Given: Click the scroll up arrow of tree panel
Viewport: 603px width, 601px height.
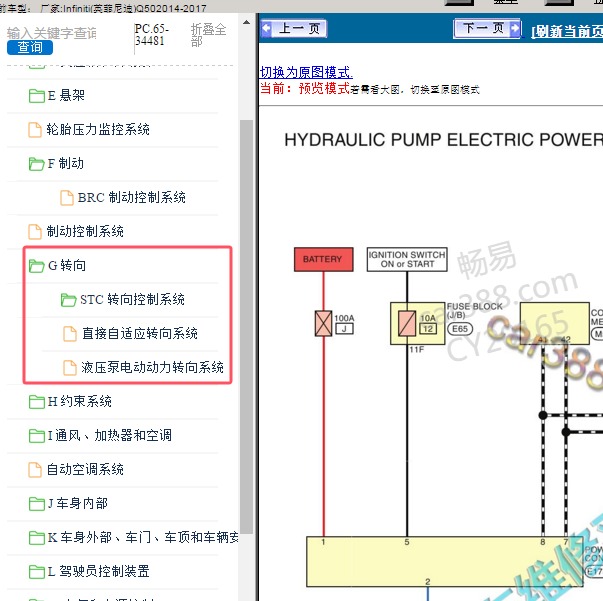Looking at the screenshot, I should [247, 22].
